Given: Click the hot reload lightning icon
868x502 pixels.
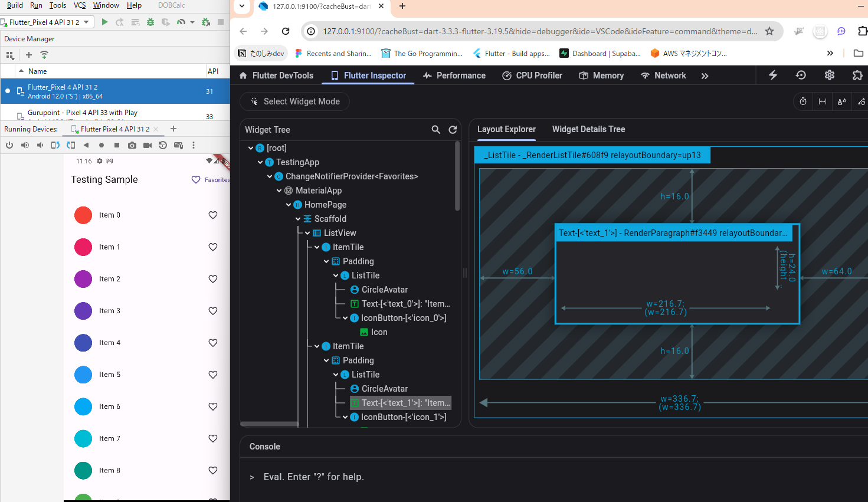Looking at the screenshot, I should [772, 76].
